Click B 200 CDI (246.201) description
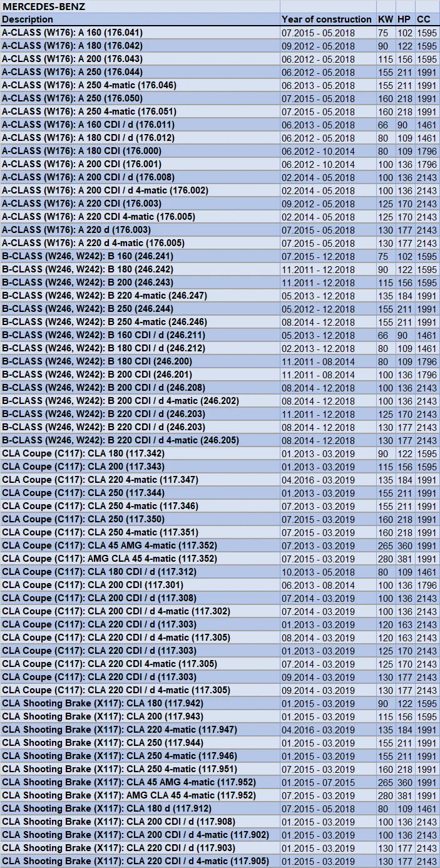Image resolution: width=440 pixels, height=868 pixels. 140,375
